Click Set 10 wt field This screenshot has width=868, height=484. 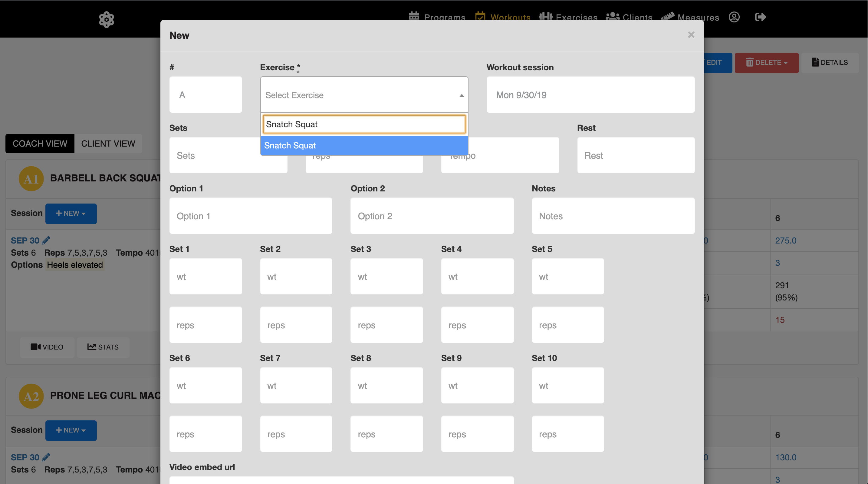pos(568,386)
